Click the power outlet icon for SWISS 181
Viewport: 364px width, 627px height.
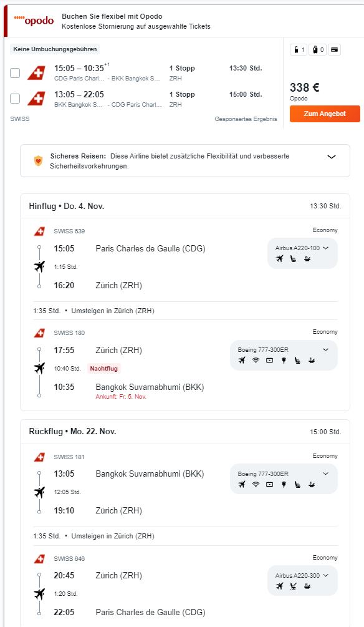tap(284, 484)
